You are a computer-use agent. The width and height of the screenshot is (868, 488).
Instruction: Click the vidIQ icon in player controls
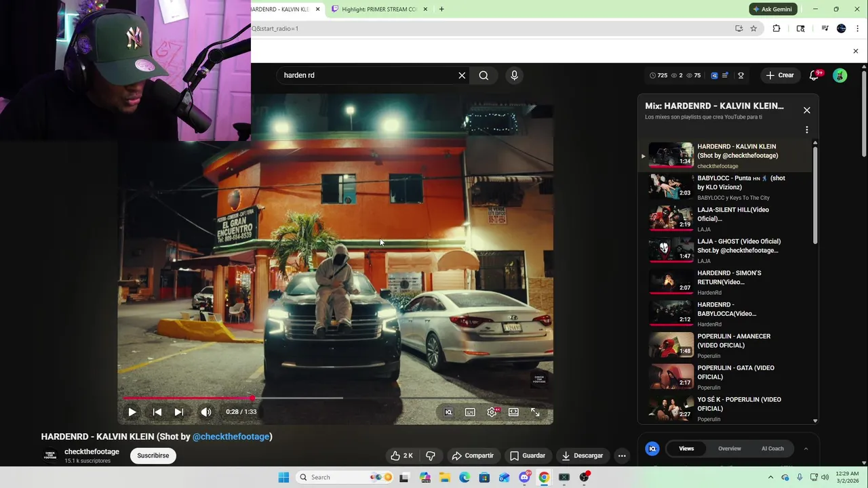tap(448, 412)
